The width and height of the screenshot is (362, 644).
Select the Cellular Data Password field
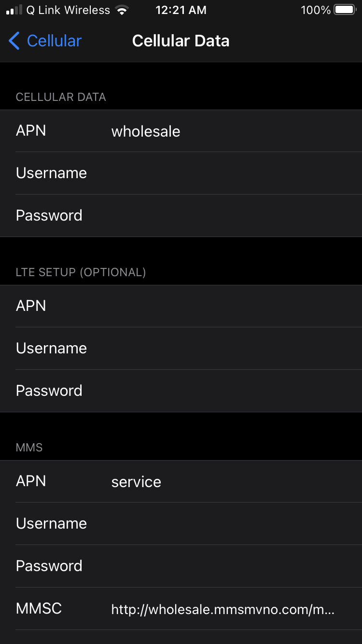click(x=232, y=215)
